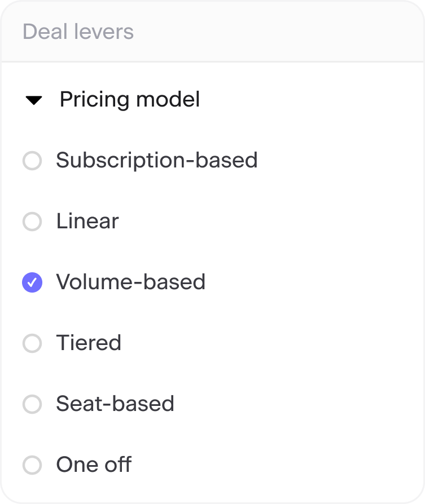Enable the Seat-based radio circle
Viewport: 425px width, 504px height.
[32, 404]
